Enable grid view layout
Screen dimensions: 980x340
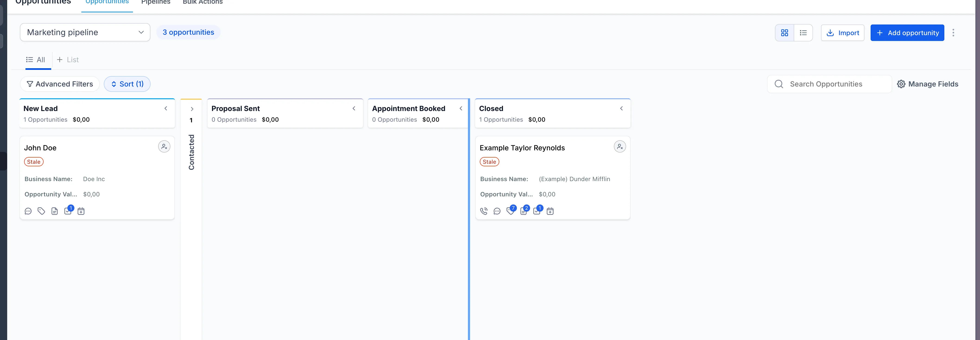(x=784, y=33)
